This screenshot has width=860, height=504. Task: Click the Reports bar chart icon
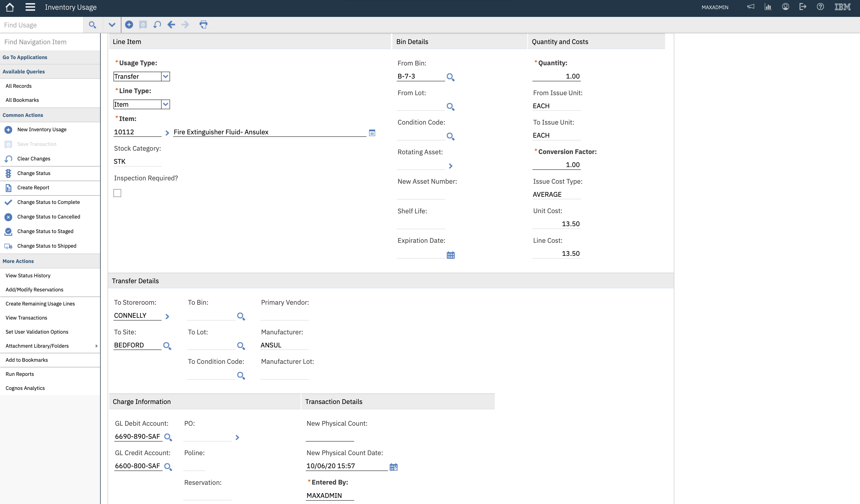coord(768,7)
